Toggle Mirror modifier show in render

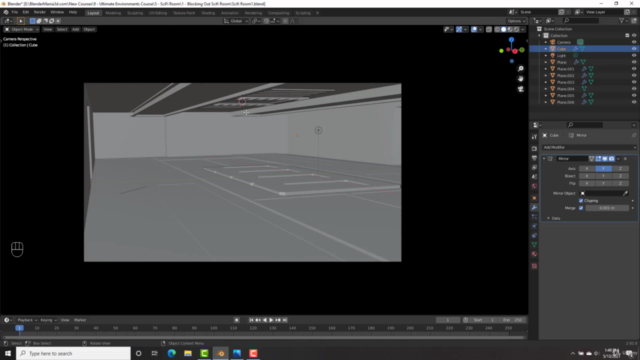point(611,158)
